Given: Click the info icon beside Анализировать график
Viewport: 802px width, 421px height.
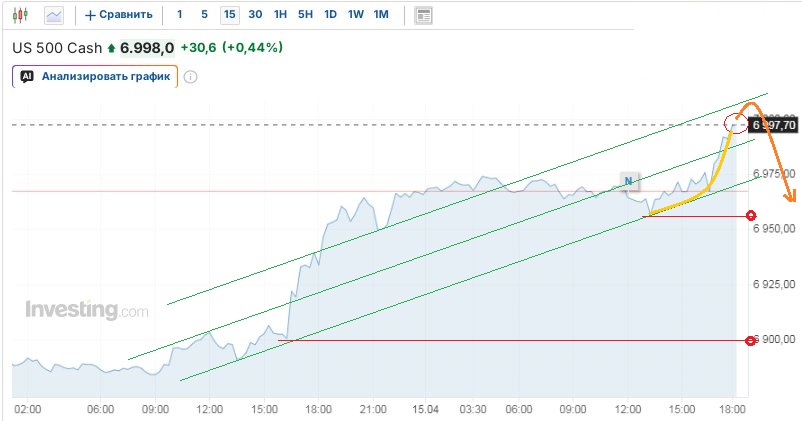Looking at the screenshot, I should coord(191,76).
